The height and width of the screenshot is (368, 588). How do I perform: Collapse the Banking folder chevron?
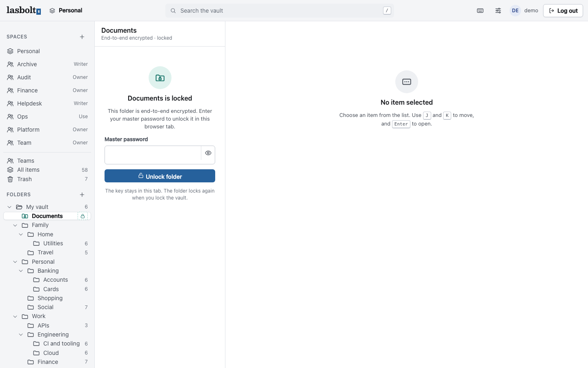point(21,271)
